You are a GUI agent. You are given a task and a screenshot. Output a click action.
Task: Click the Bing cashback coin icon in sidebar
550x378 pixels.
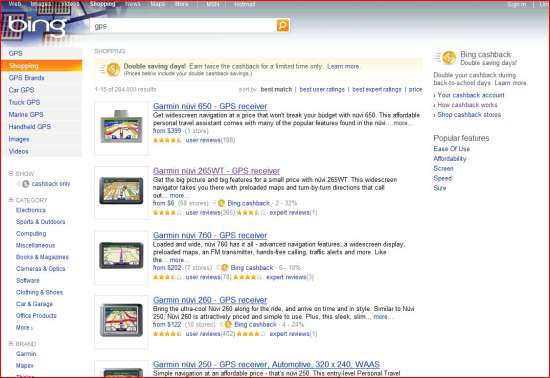click(x=449, y=58)
